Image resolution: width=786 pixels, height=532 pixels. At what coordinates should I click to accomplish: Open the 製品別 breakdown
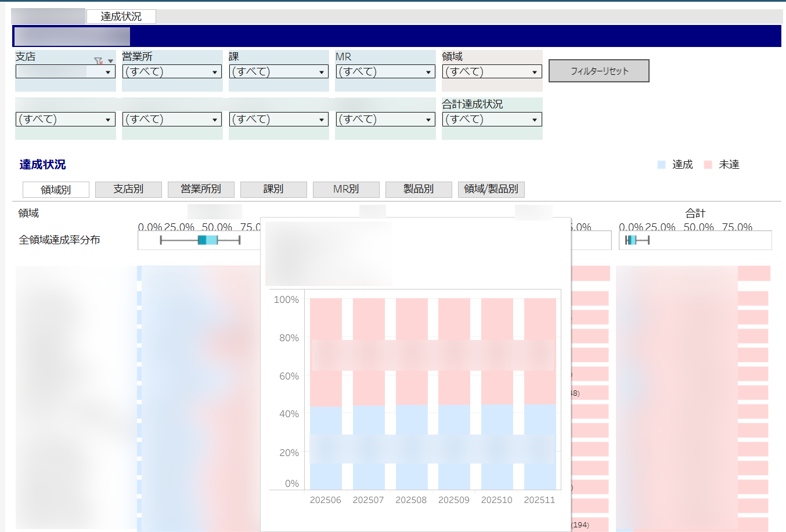(x=419, y=189)
